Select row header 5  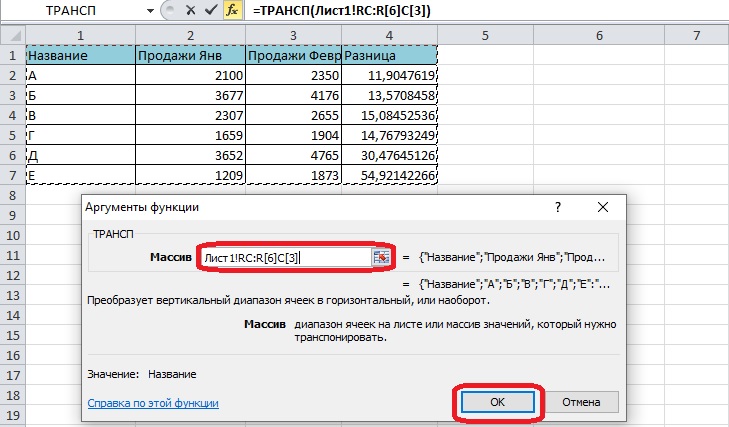coord(13,135)
